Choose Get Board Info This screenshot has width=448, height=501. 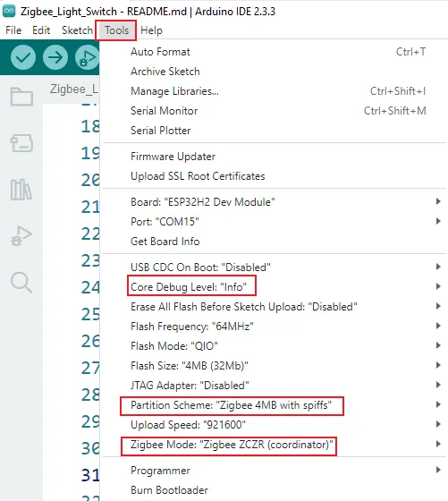click(x=274, y=242)
